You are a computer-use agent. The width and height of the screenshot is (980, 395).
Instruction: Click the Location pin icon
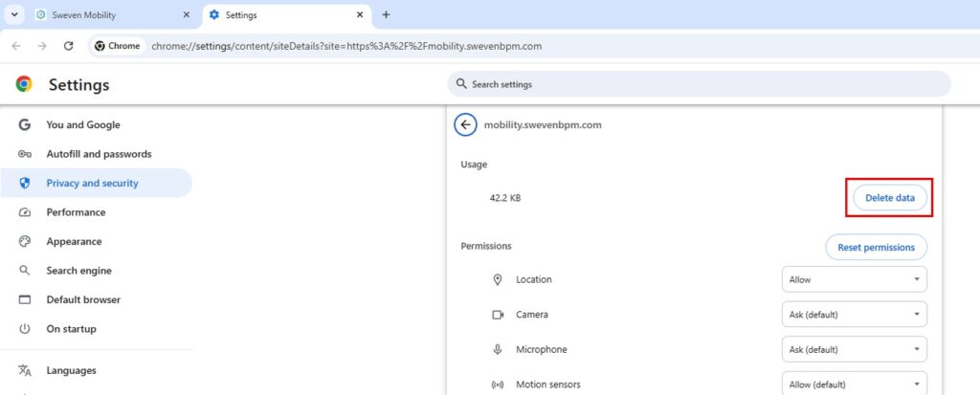pyautogui.click(x=498, y=279)
